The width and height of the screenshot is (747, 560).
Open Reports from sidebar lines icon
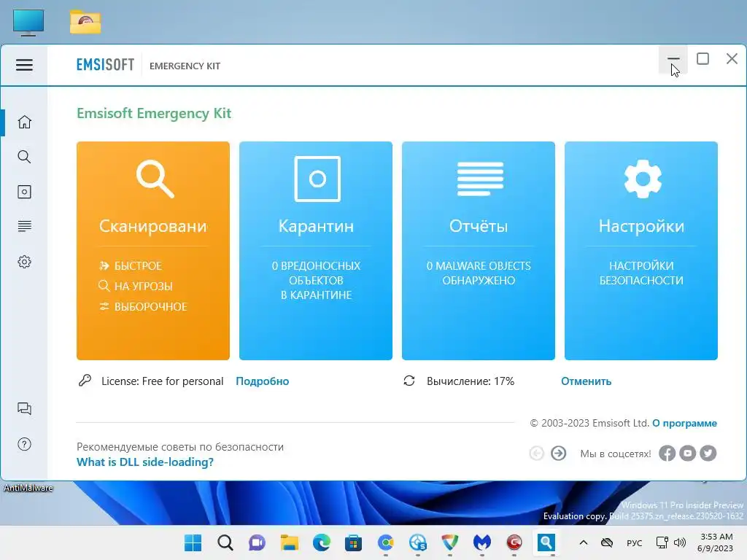[x=24, y=226]
